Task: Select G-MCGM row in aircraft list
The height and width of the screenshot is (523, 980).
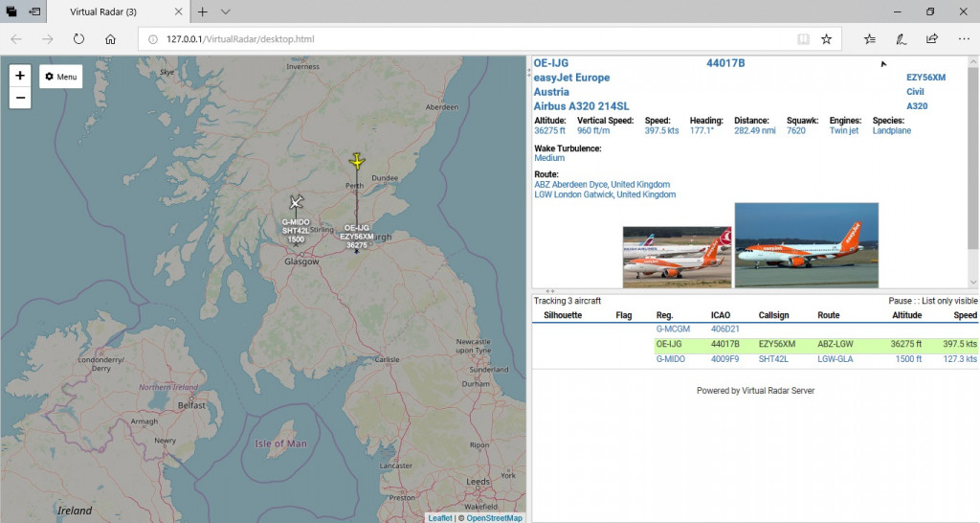Action: (x=754, y=330)
